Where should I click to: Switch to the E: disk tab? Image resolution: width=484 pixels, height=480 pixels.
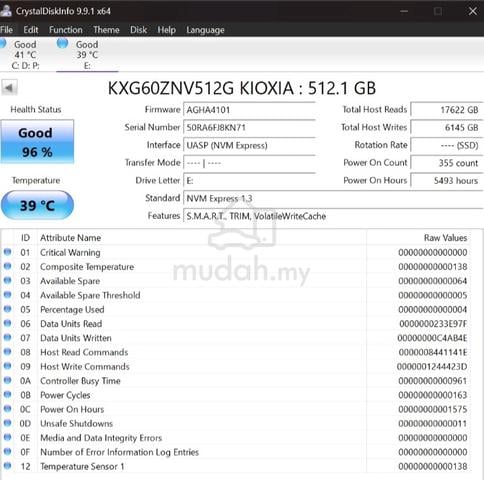click(x=87, y=55)
